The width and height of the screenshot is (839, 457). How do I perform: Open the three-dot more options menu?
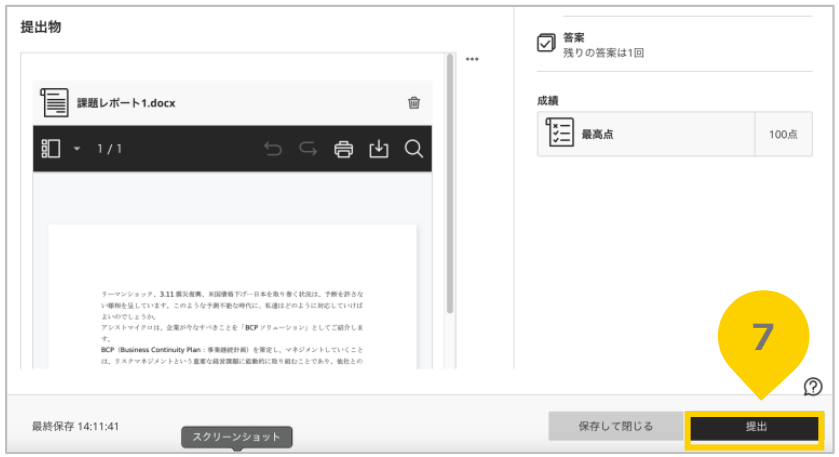(x=472, y=59)
